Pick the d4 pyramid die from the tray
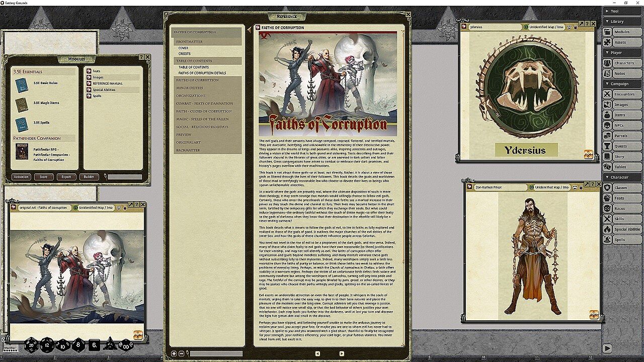The width and height of the screenshot is (644, 362). (110, 344)
